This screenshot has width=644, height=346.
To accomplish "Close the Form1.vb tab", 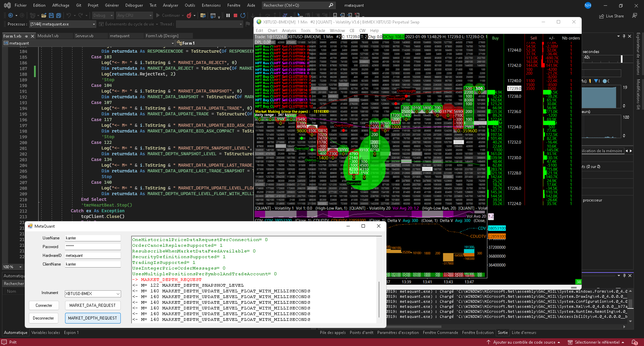I will pyautogui.click(x=33, y=36).
